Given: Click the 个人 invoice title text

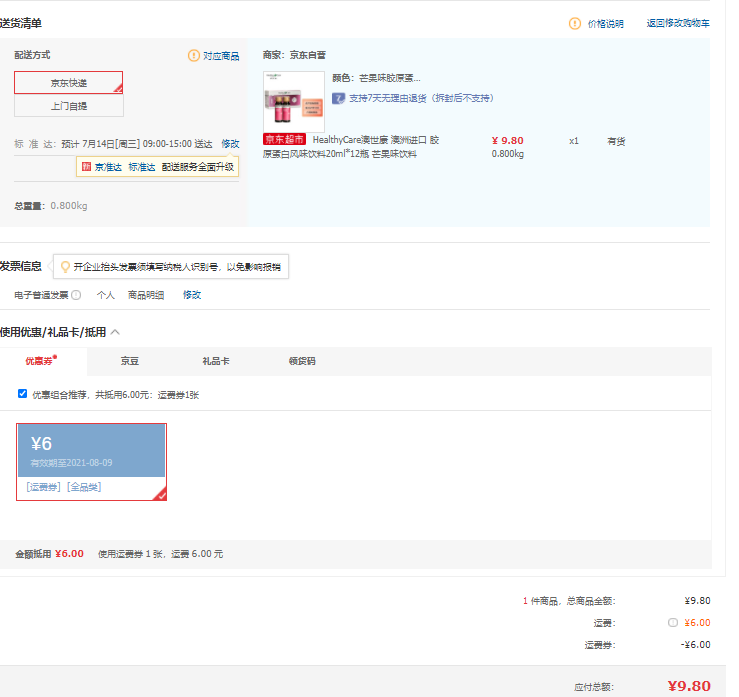Looking at the screenshot, I should coord(106,295).
